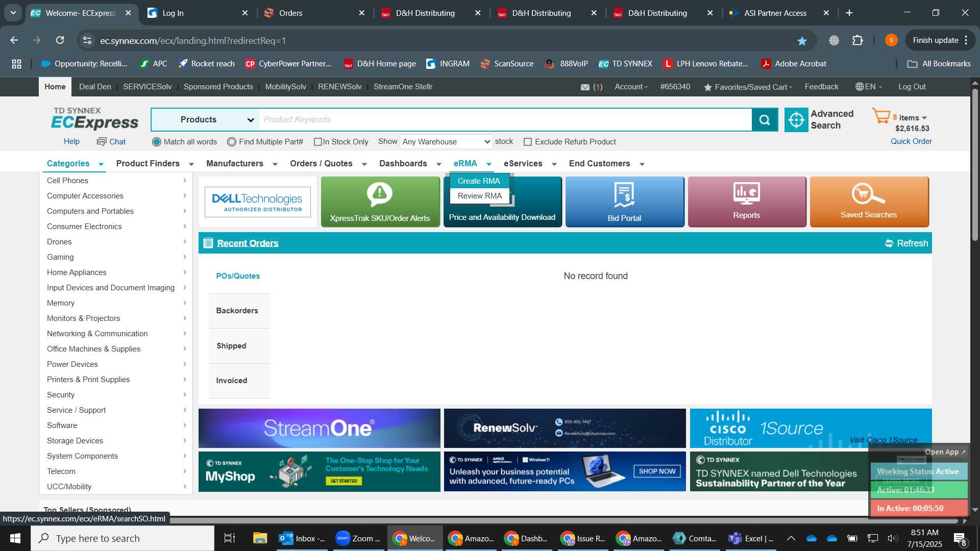Open the Chrome profile avatar
Viewport: 980px width, 551px height.
click(x=891, y=40)
